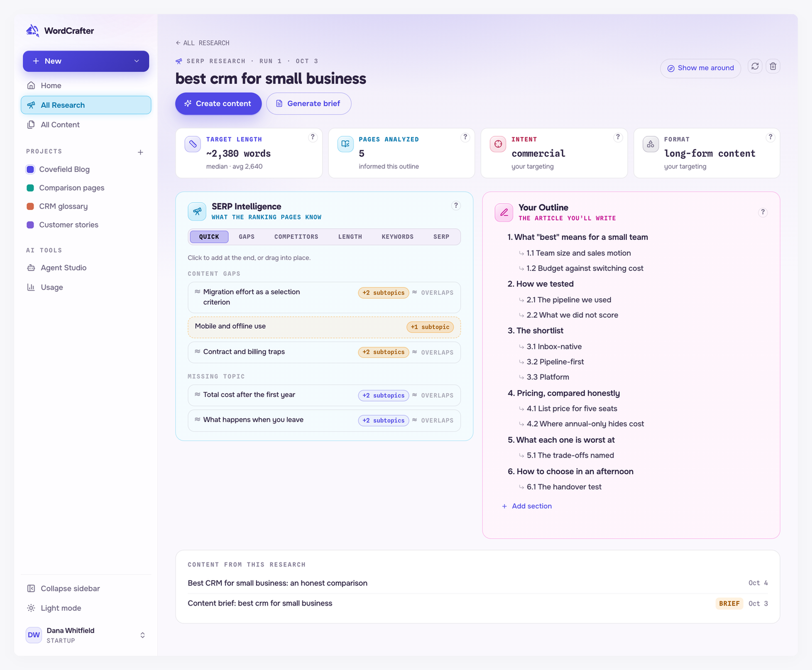The width and height of the screenshot is (812, 670).
Task: Go back to All Research link
Action: tap(202, 43)
